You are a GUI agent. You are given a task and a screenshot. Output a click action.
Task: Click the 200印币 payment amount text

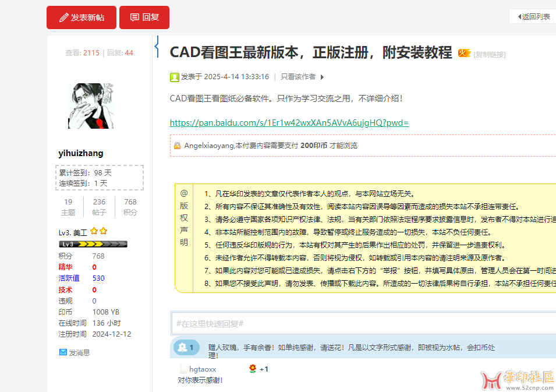pyautogui.click(x=314, y=146)
